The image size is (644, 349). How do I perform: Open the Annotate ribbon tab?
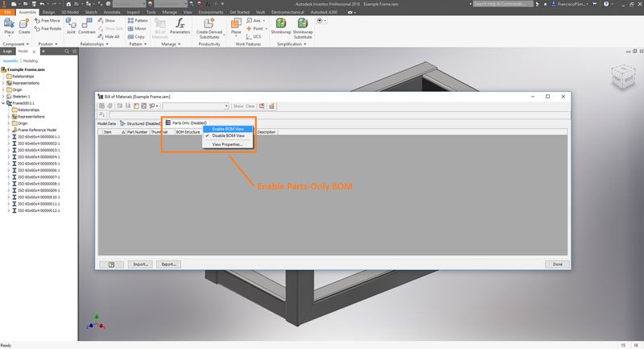coord(112,12)
